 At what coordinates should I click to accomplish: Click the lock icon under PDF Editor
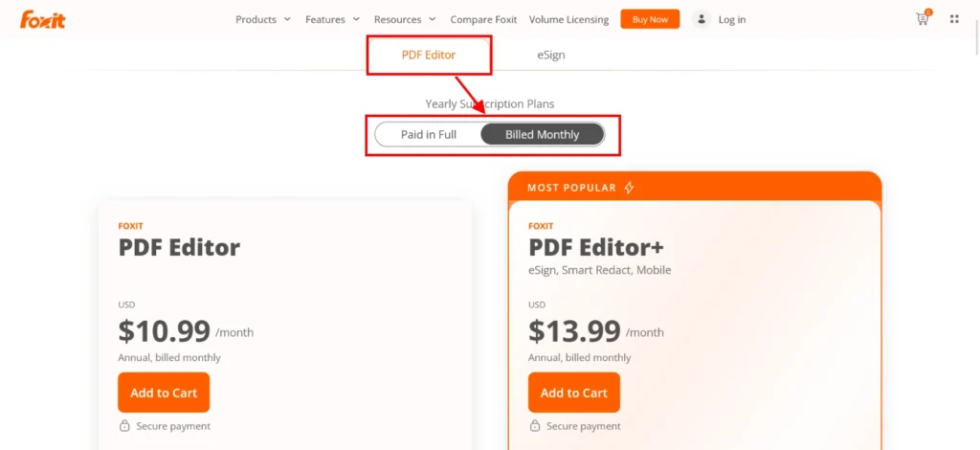click(124, 426)
